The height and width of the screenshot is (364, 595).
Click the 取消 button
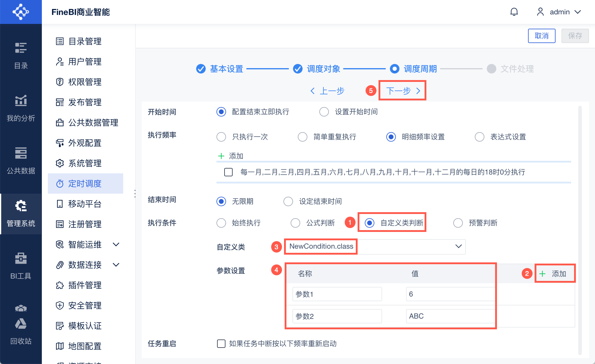(x=541, y=36)
